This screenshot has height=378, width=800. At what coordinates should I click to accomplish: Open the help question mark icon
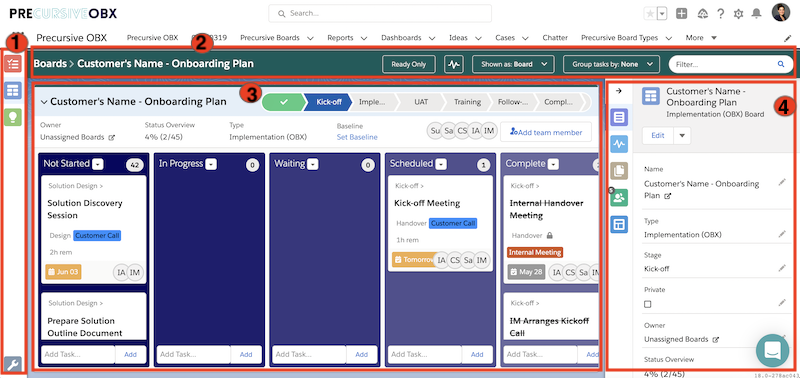click(x=720, y=14)
